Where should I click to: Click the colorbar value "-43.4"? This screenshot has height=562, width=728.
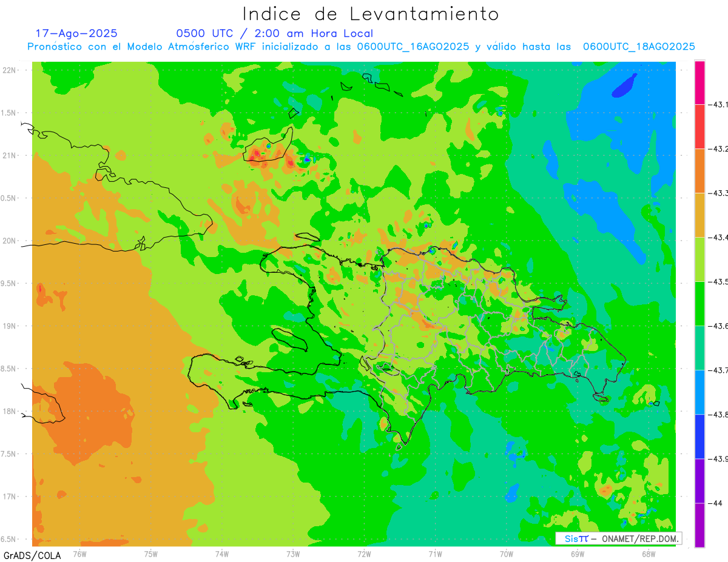(718, 238)
